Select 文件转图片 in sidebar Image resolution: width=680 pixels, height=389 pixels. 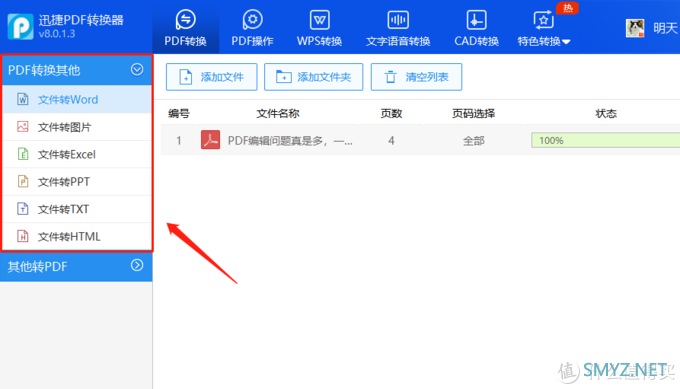tap(77, 127)
